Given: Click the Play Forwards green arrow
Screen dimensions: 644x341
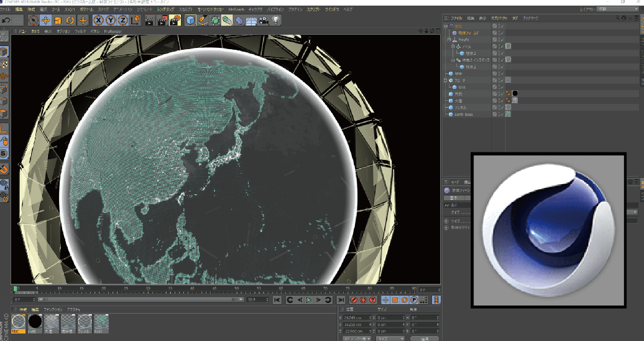Looking at the screenshot, I should [309, 300].
